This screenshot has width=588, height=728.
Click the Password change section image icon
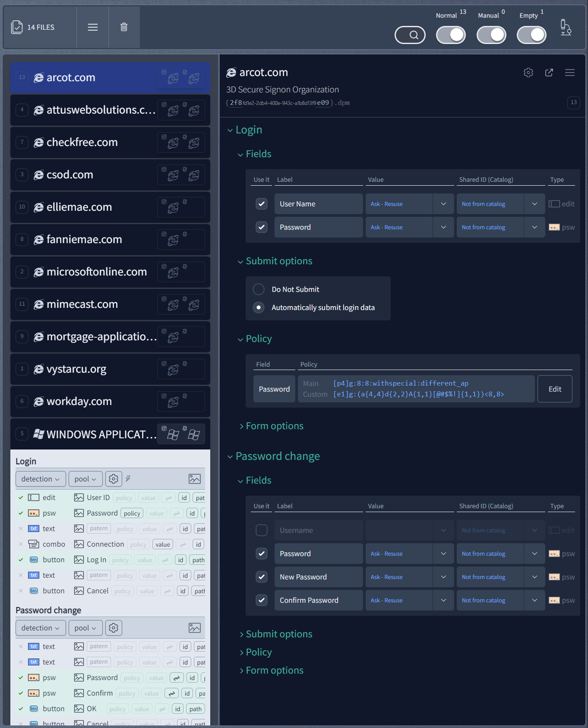(195, 628)
